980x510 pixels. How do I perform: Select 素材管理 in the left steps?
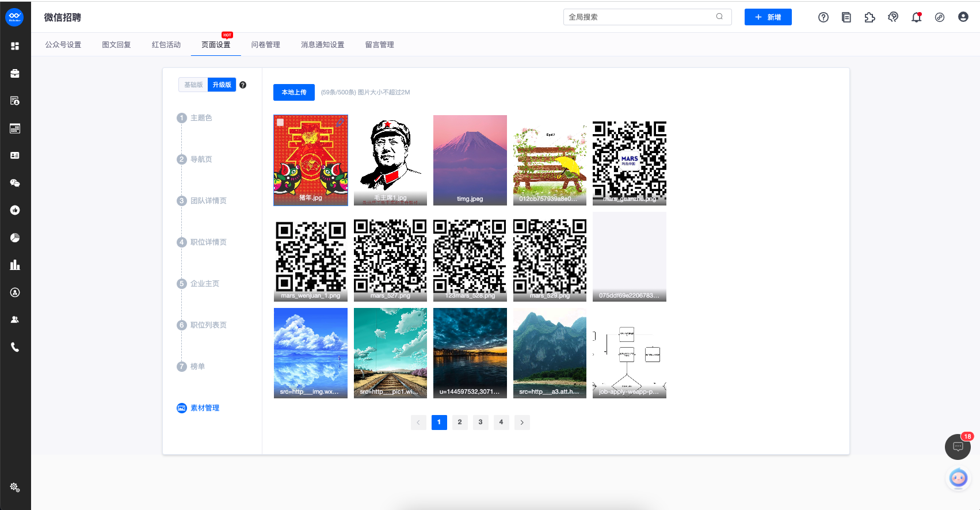(x=198, y=408)
